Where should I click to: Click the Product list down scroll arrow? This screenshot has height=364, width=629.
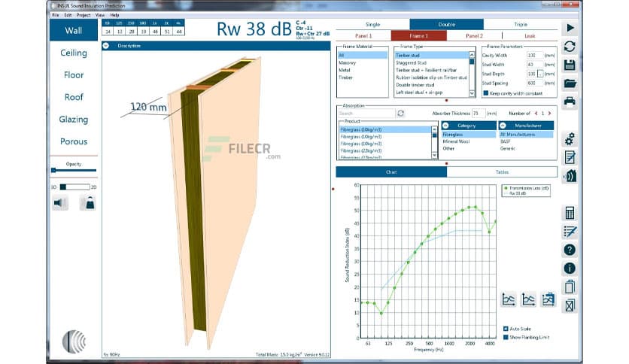click(434, 155)
